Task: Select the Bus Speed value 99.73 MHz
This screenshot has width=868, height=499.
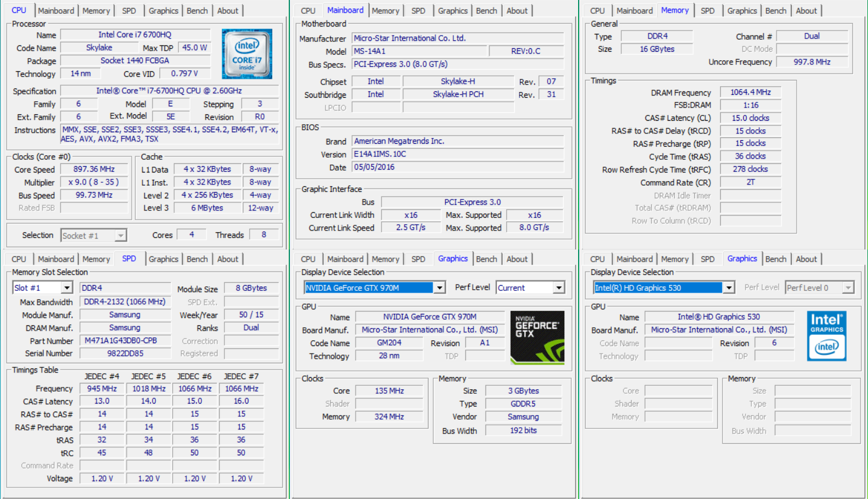Action: coord(94,195)
